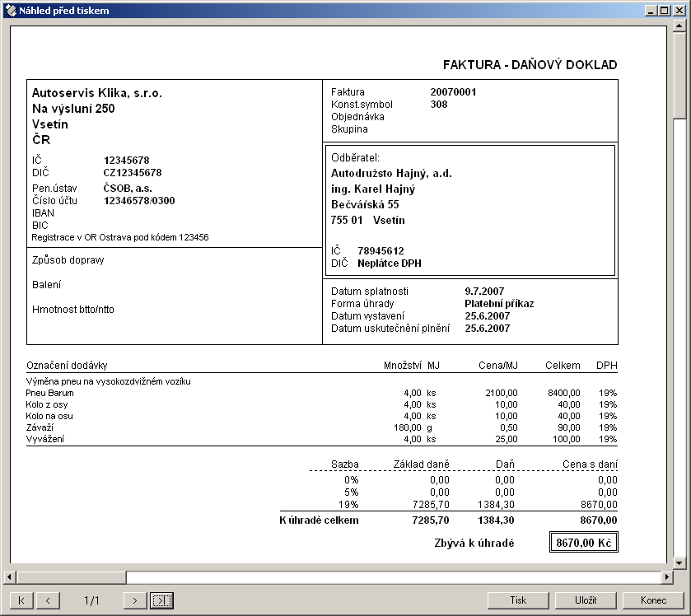
Task: Click the window icon in title bar
Action: pos(11,11)
